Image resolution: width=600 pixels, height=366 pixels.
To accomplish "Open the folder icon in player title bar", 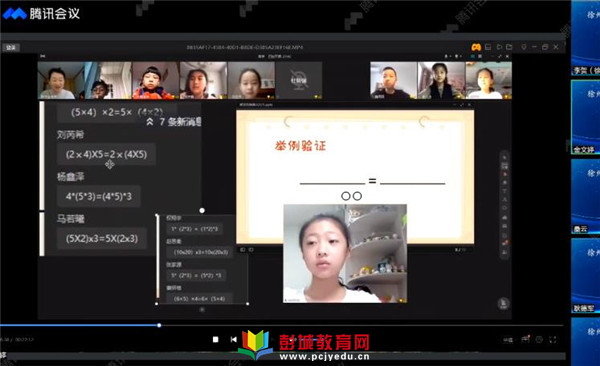I will 509,47.
